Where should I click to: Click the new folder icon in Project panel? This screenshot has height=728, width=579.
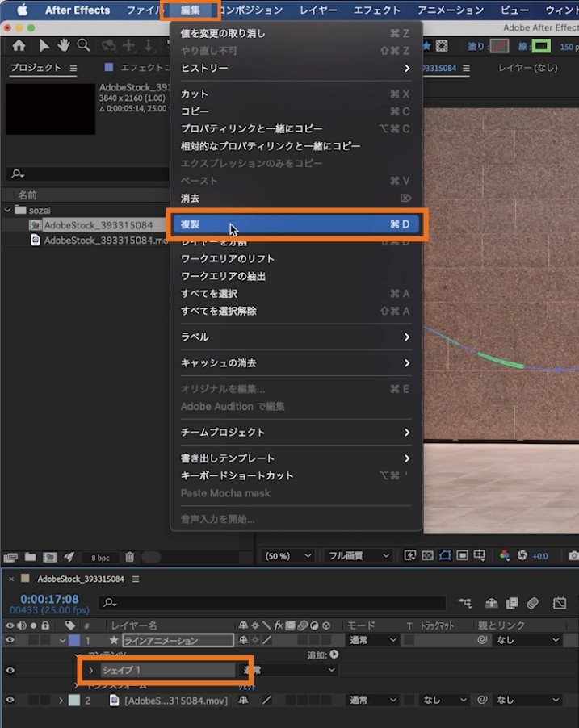[30, 557]
